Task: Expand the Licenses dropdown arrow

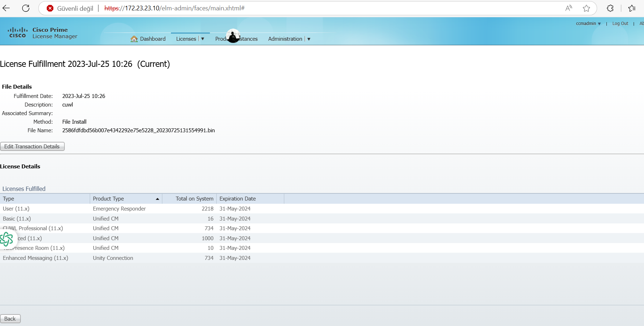Action: point(202,39)
